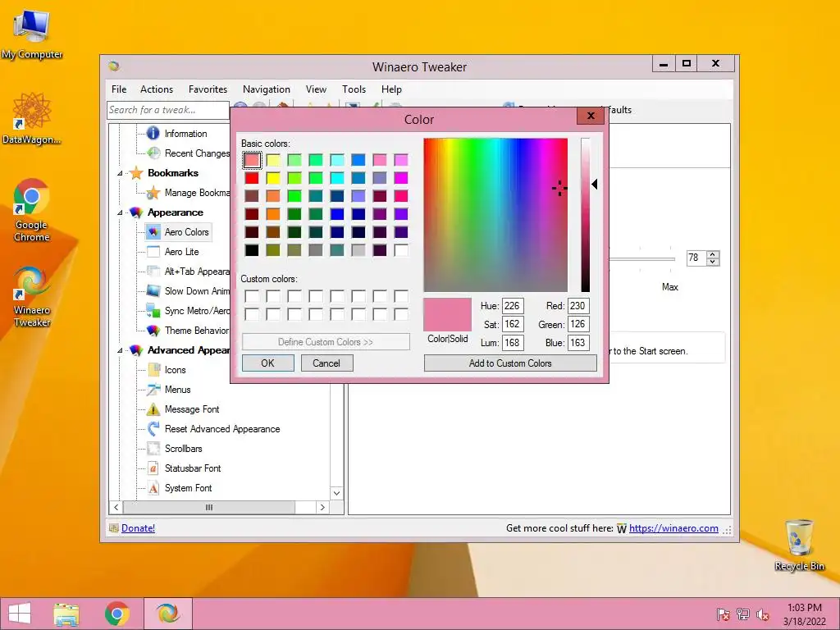Image resolution: width=840 pixels, height=630 pixels.
Task: Click the Information item icon
Action: pyautogui.click(x=153, y=133)
